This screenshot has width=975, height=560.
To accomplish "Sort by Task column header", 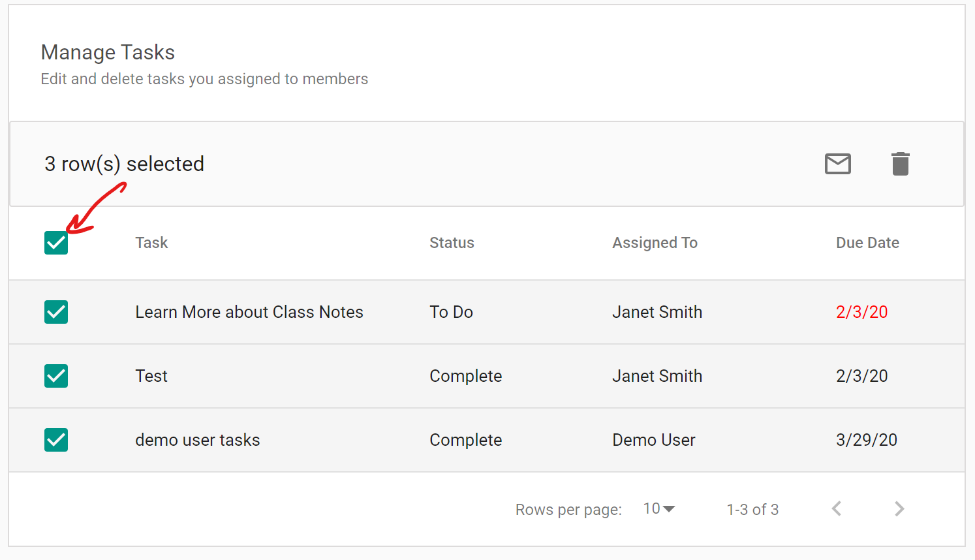I will coord(151,243).
